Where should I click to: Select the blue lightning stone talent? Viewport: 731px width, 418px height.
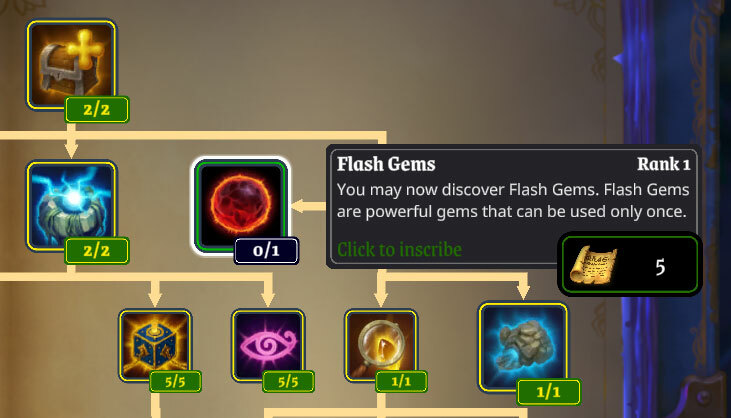point(71,206)
